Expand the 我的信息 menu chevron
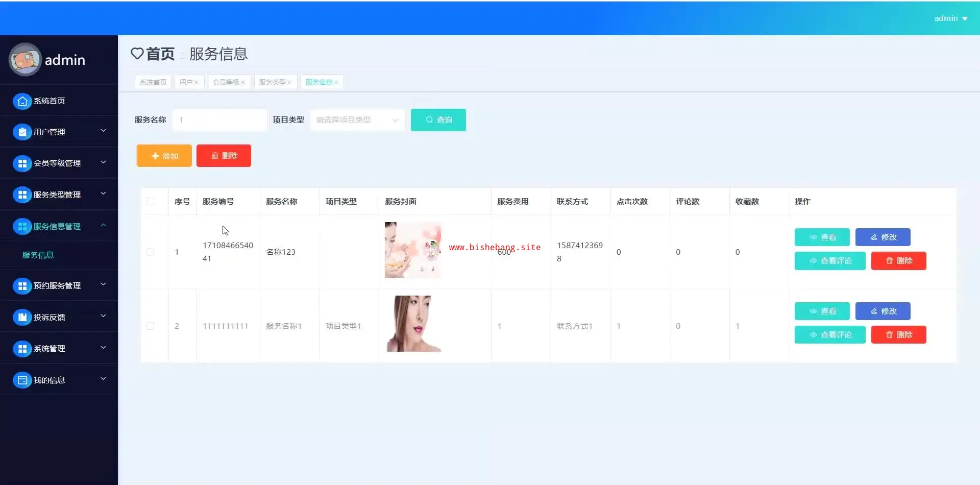Image resolution: width=980 pixels, height=485 pixels. [x=103, y=379]
